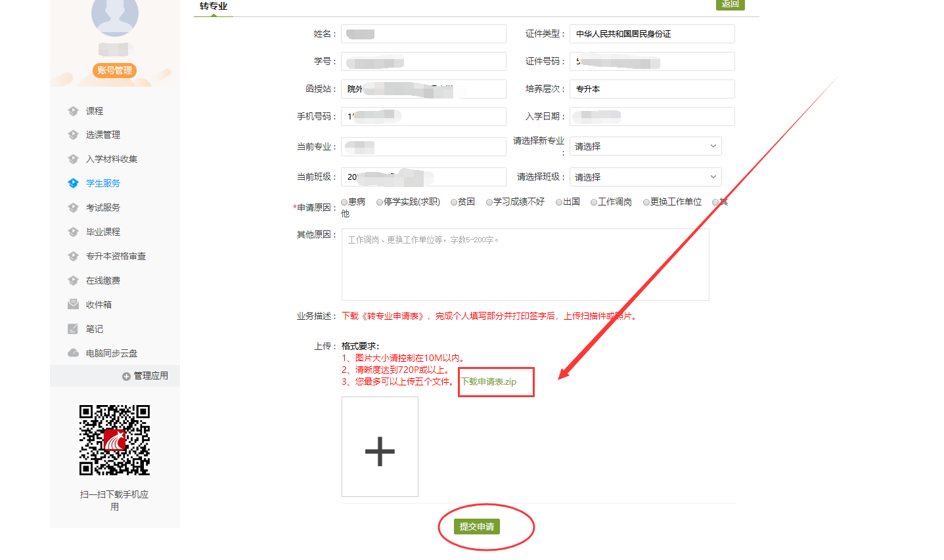Click the 入学材料收集 sidebar icon
This screenshot has width=944, height=560.
point(73,159)
